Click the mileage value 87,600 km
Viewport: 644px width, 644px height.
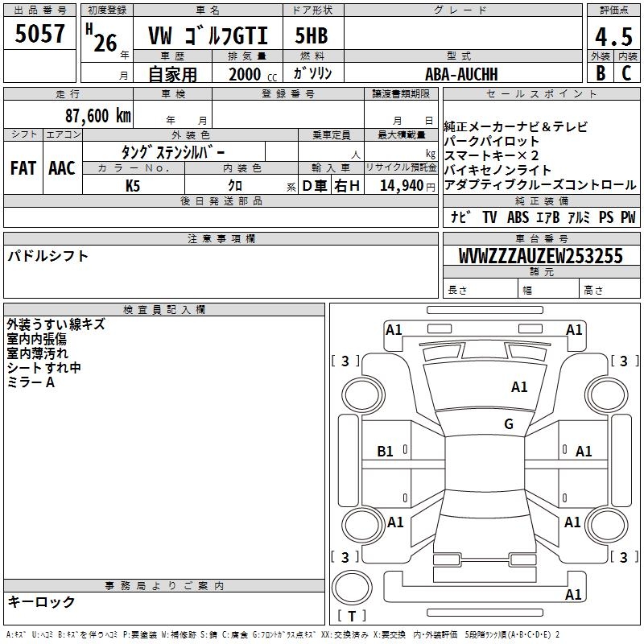tap(97, 115)
